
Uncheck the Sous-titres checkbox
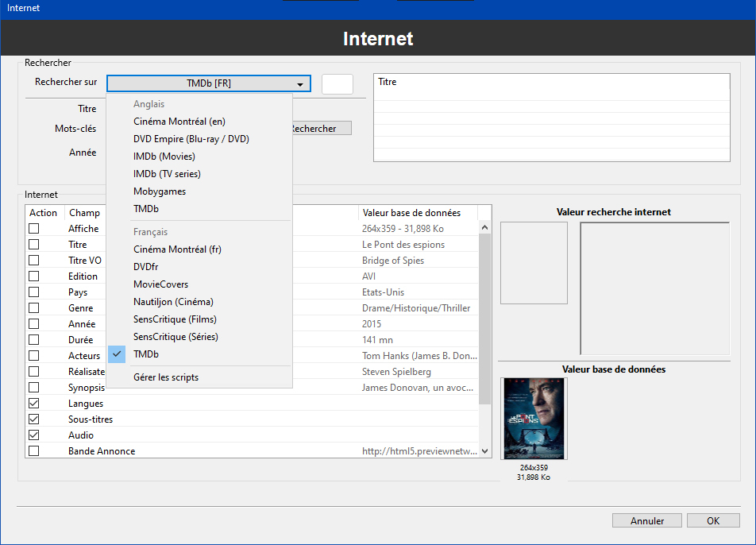[34, 419]
